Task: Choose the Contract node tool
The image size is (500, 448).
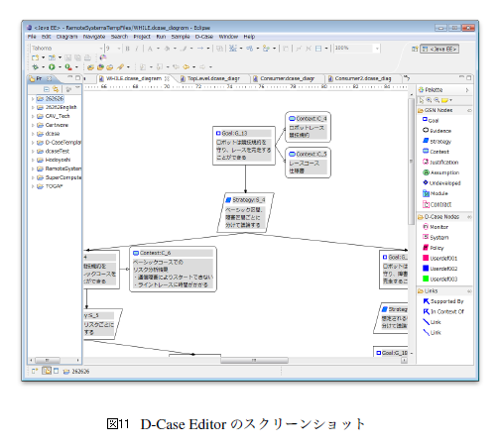Action: (x=437, y=204)
